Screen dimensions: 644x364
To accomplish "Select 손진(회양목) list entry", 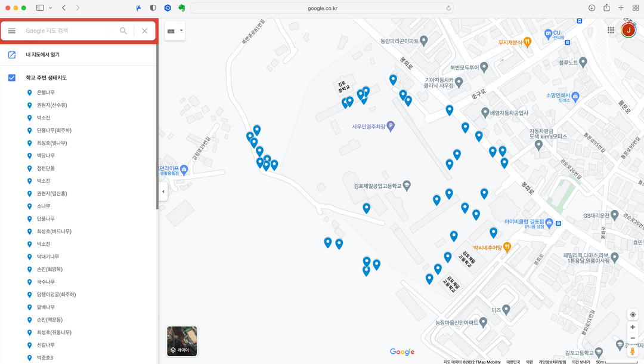I will click(x=49, y=270).
